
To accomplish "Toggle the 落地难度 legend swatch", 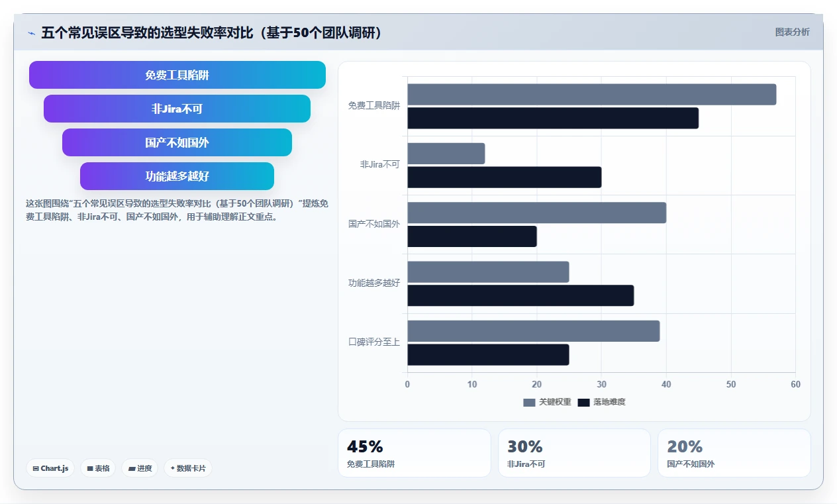I will tap(583, 403).
